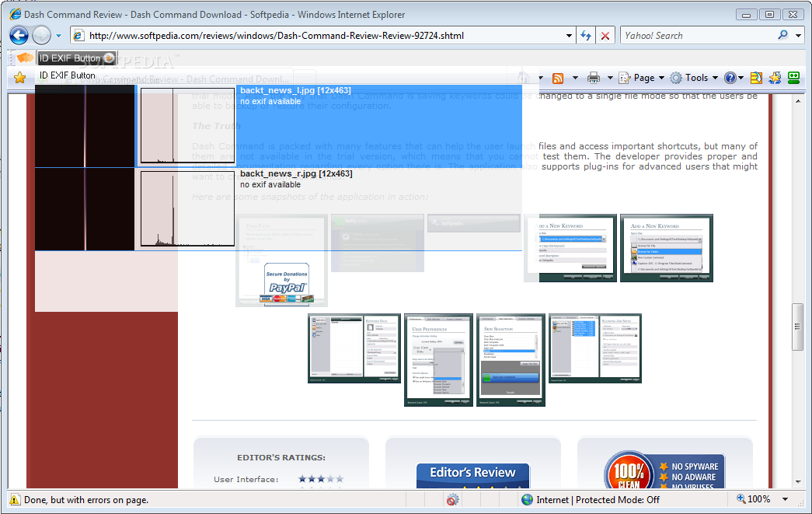
Task: Open the faded Find Path screenshot thumbnail
Action: pos(282,260)
